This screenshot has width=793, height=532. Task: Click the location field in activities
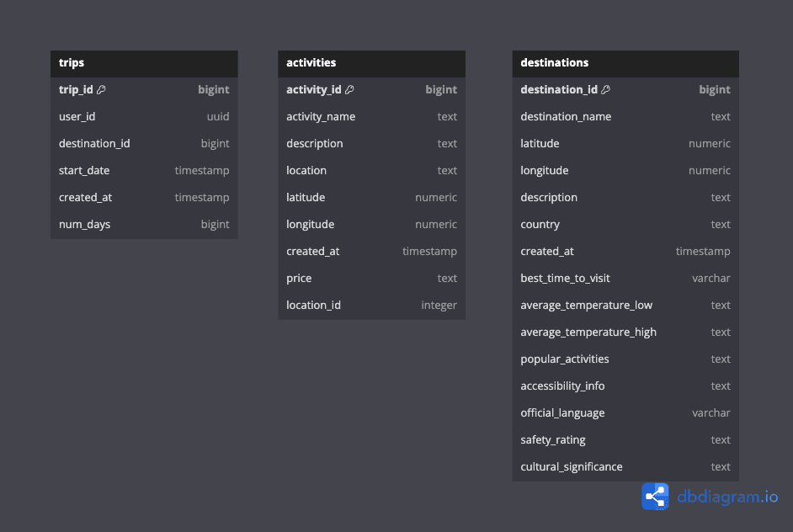pos(372,170)
